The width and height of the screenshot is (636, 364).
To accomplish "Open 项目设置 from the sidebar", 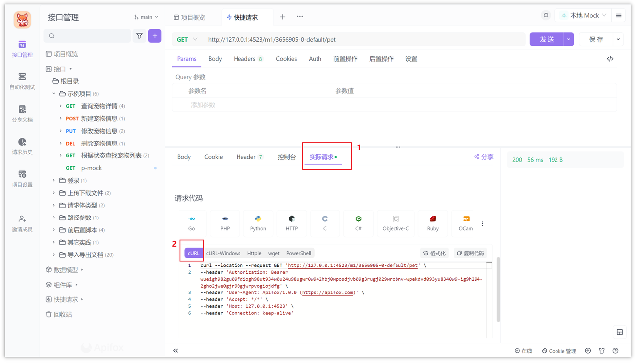I will pyautogui.click(x=21, y=179).
